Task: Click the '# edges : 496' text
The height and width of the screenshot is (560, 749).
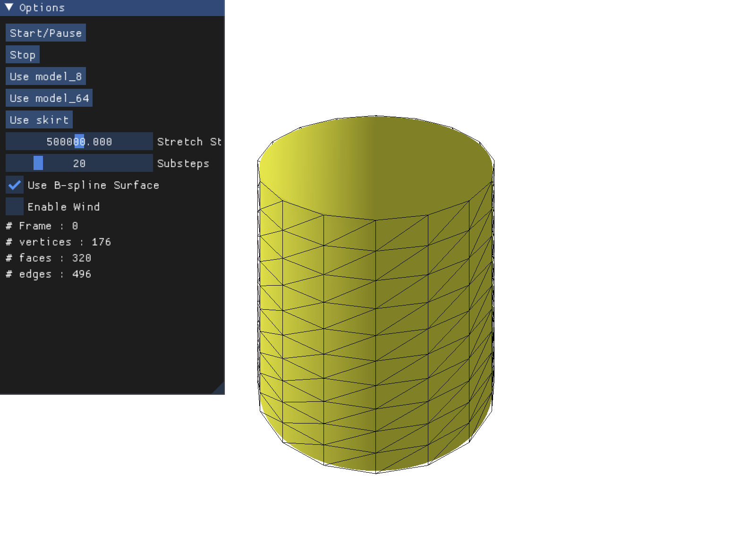Action: pyautogui.click(x=49, y=274)
